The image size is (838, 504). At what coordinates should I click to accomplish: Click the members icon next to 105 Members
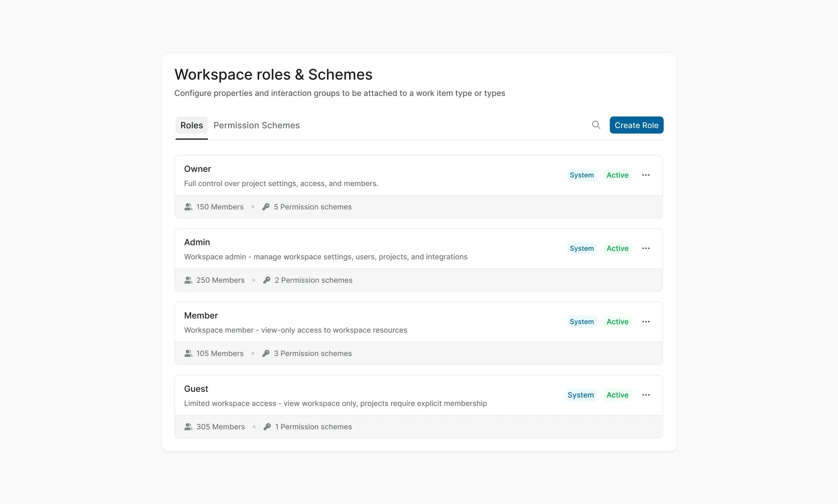[x=188, y=353]
